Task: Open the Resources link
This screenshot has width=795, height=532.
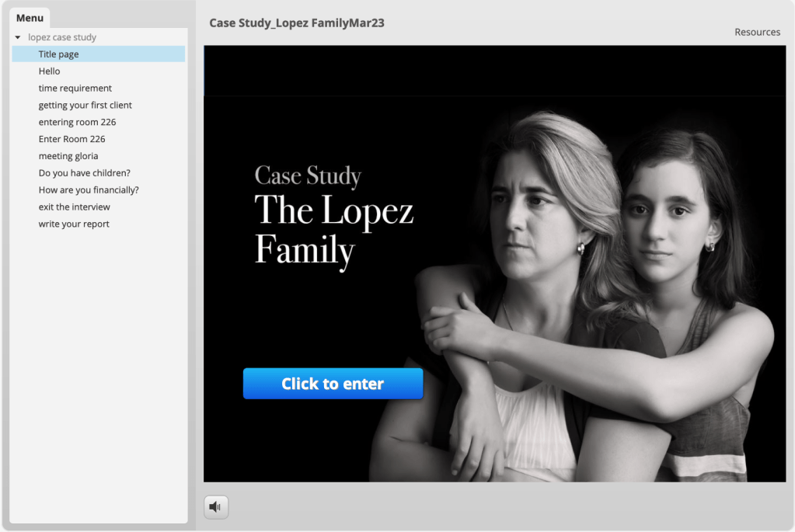Action: point(757,32)
